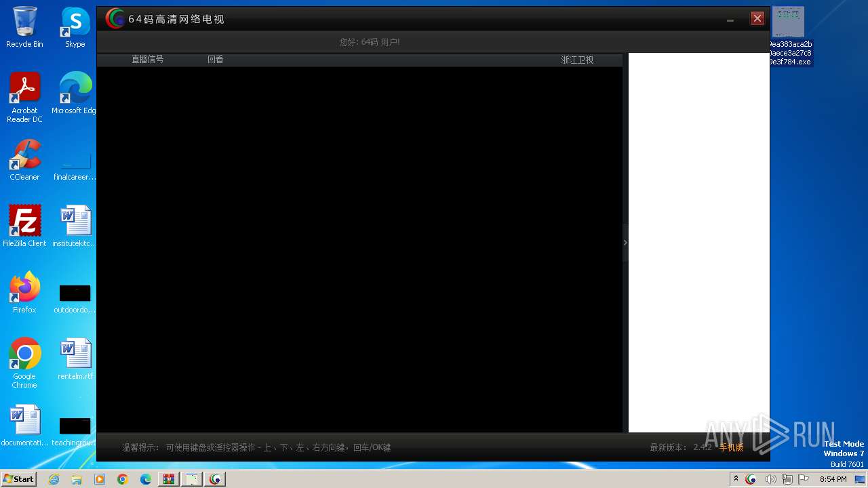Open the outdoordo desktop file
The image size is (868, 488).
point(75,298)
